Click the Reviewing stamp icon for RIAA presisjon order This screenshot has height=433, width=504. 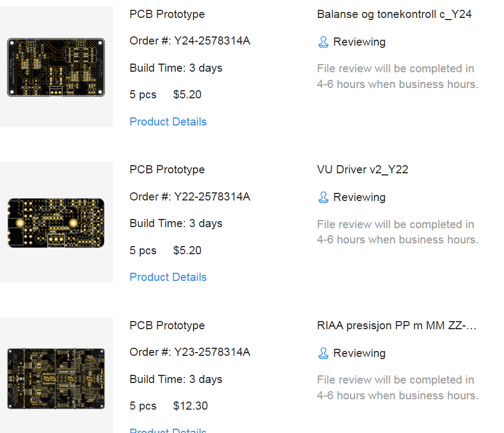pyautogui.click(x=323, y=353)
